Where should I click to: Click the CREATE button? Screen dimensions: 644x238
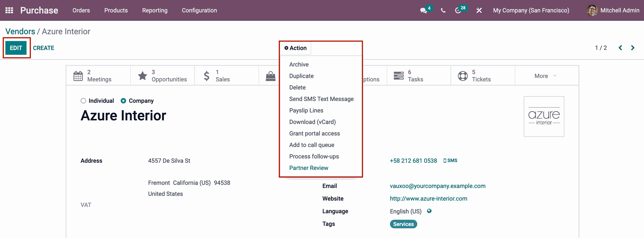(44, 48)
